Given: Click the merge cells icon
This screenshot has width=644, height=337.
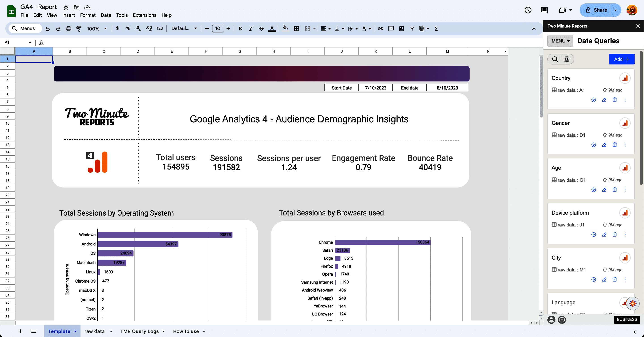Looking at the screenshot, I should click(x=307, y=28).
